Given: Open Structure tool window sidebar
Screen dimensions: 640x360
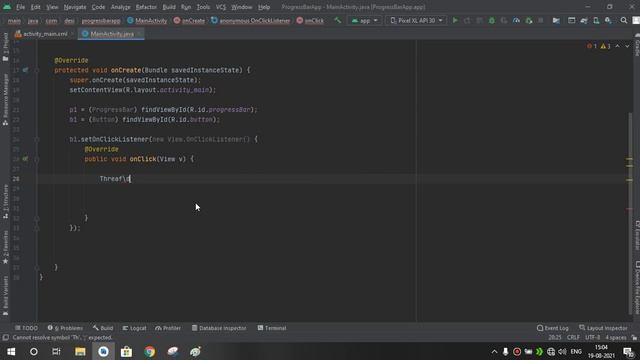Looking at the screenshot, I should [5, 202].
